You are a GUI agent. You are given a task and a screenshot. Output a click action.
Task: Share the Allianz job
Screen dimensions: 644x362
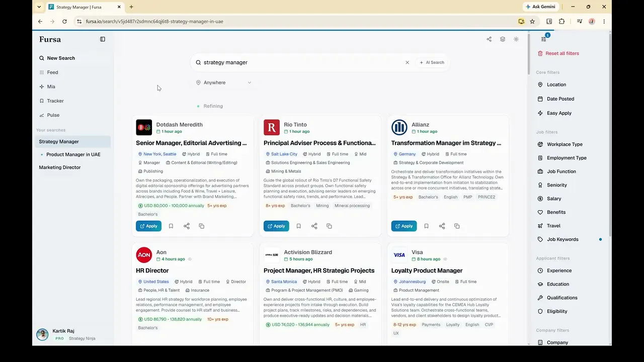442,226
